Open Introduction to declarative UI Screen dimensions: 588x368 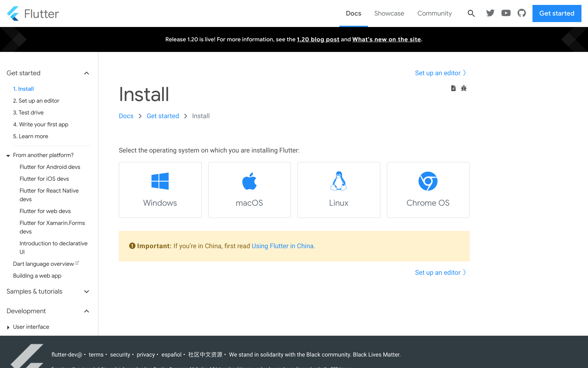[53, 248]
